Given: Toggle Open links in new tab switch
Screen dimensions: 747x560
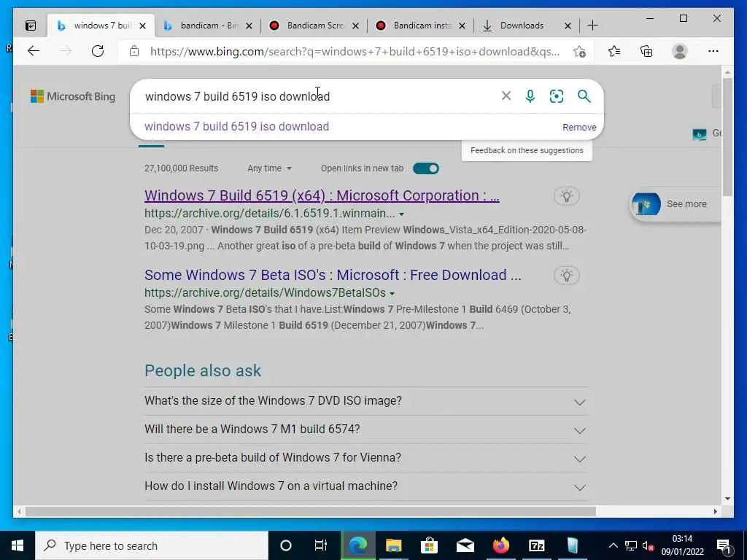Looking at the screenshot, I should [x=426, y=168].
